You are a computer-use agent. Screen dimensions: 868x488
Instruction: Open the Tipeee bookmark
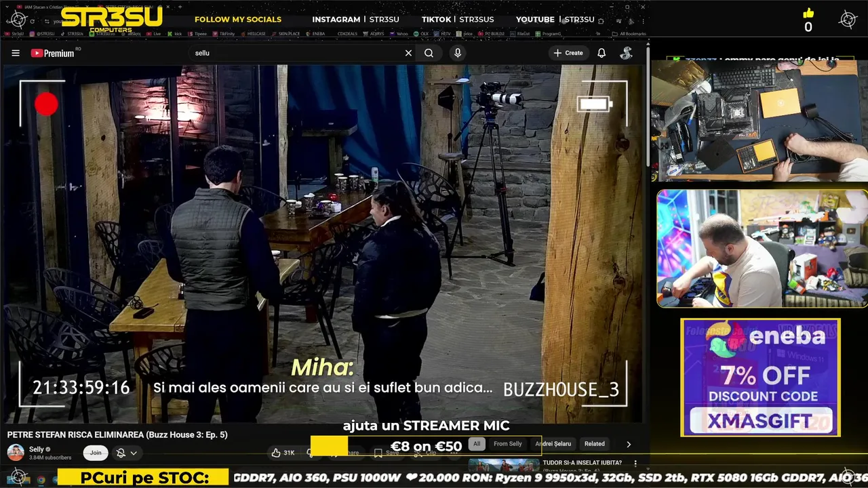(x=197, y=34)
